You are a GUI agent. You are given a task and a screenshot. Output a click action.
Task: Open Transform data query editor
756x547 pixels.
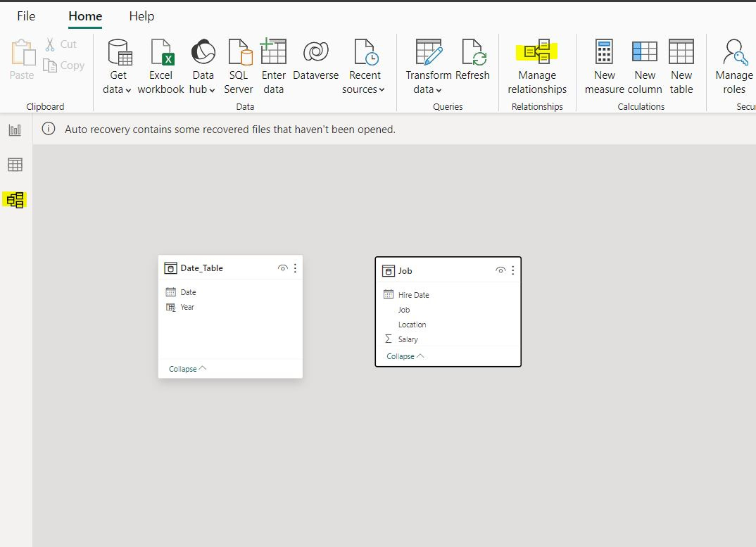tap(428, 67)
